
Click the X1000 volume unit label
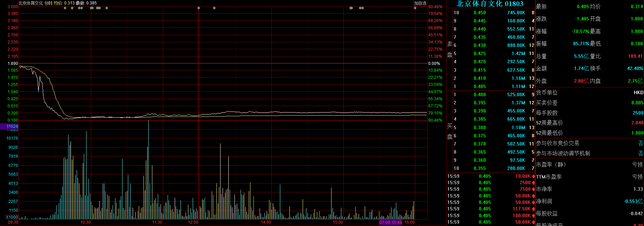pos(12,217)
